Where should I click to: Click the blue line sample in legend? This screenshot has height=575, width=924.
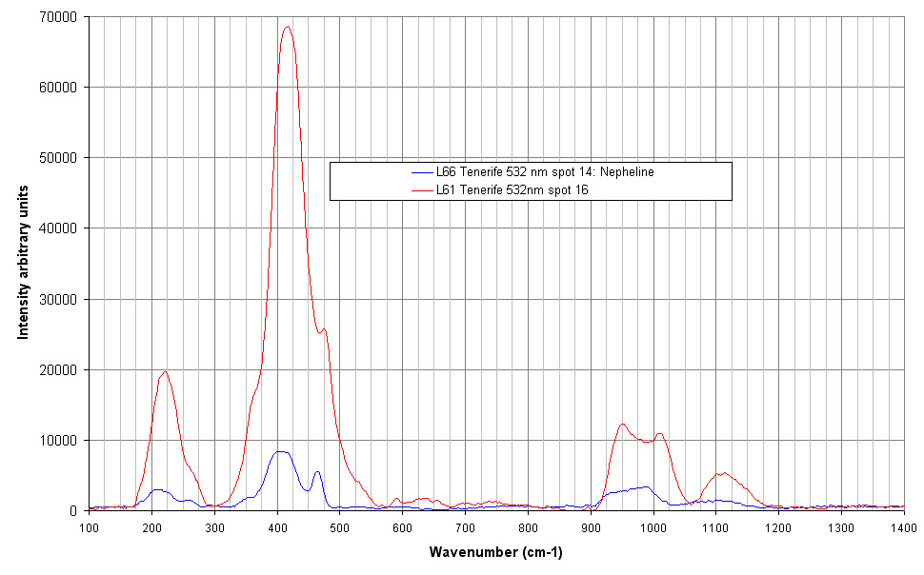click(x=421, y=173)
